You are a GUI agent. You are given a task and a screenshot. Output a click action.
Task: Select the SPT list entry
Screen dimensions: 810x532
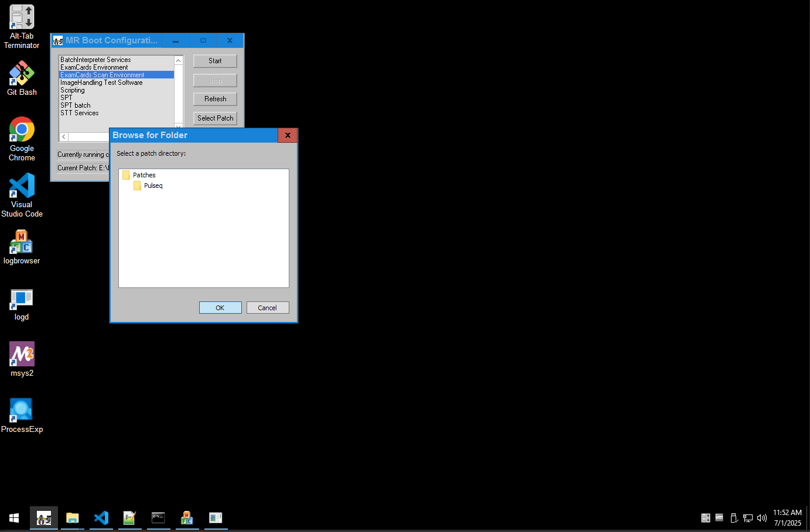coord(117,98)
